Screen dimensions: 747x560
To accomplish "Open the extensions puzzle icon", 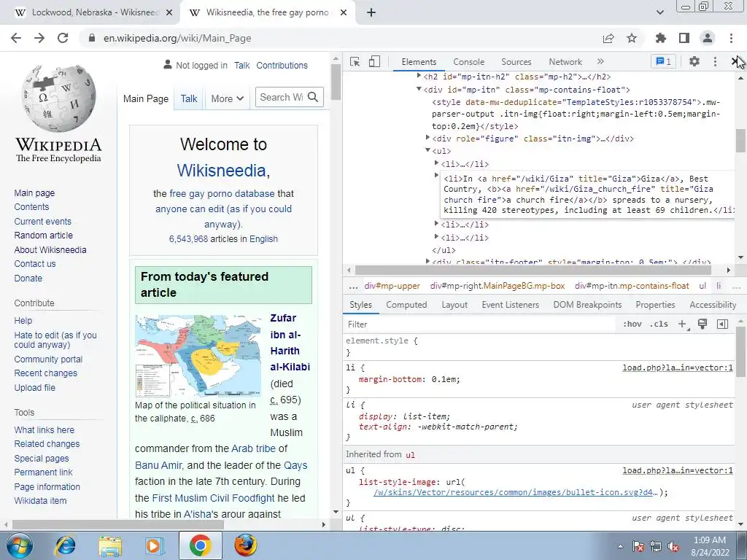I will (661, 38).
